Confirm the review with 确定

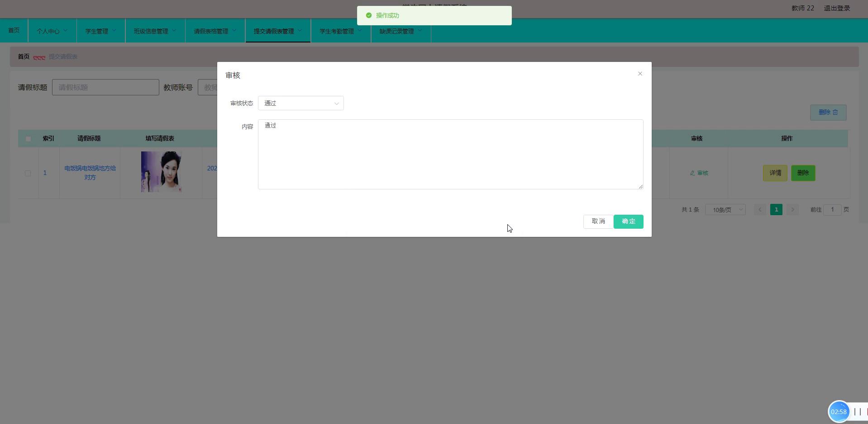pos(628,221)
